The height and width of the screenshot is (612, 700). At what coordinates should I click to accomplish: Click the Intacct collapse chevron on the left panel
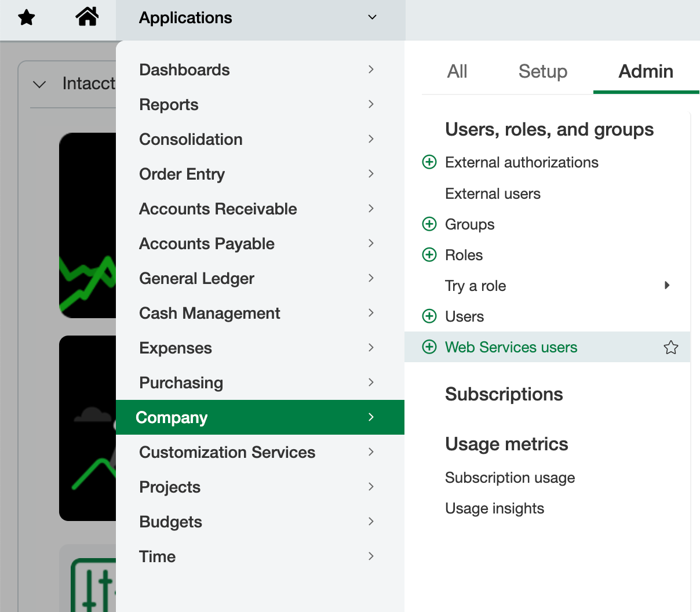(39, 83)
